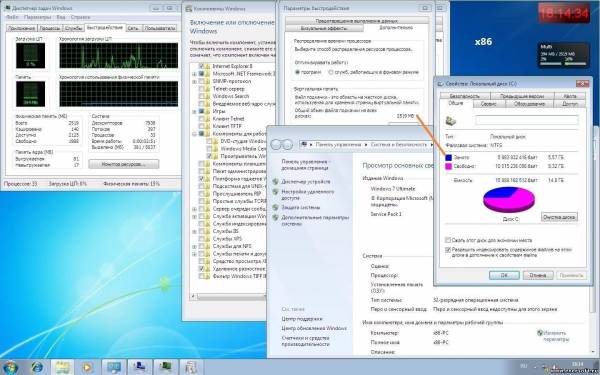Expand the Службы IIS node

point(194,232)
